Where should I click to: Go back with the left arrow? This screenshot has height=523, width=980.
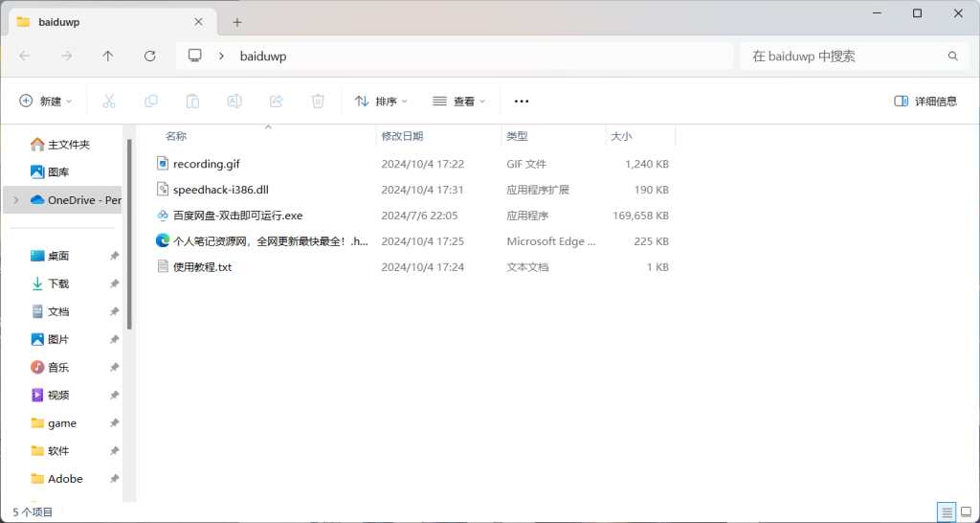[x=25, y=56]
